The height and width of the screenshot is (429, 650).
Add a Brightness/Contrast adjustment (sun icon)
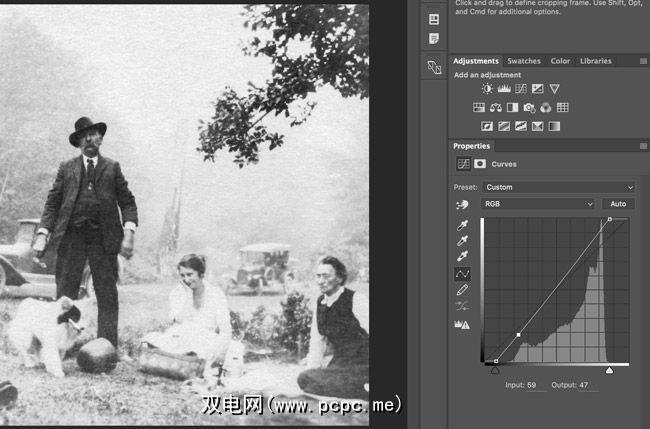(487, 88)
